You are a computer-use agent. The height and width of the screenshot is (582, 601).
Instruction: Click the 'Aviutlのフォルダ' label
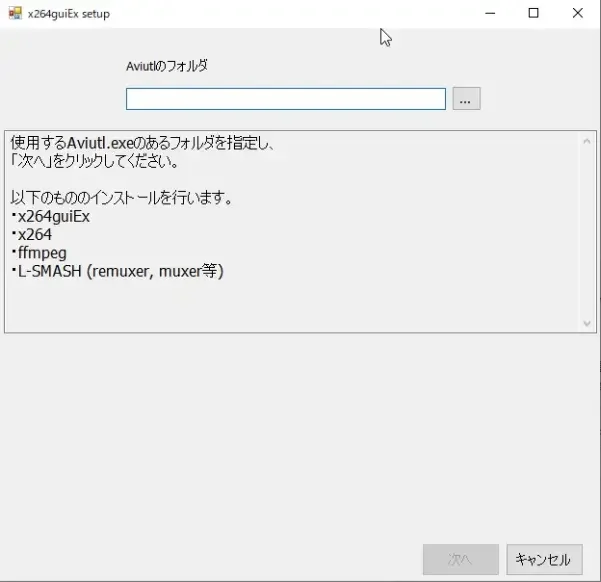[167, 66]
